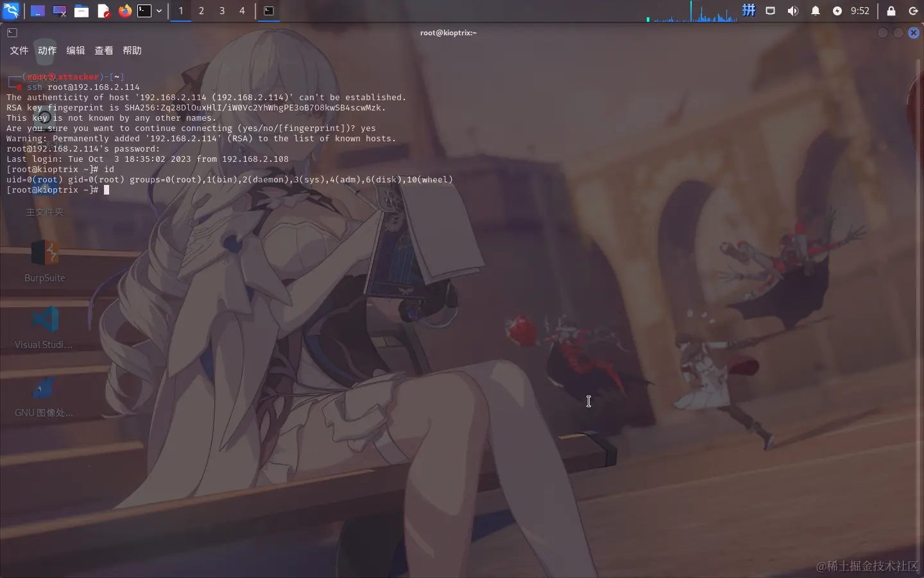This screenshot has width=924, height=578.
Task: Click the 'uid=0(root) gid=0(root)' output line
Action: 230,180
